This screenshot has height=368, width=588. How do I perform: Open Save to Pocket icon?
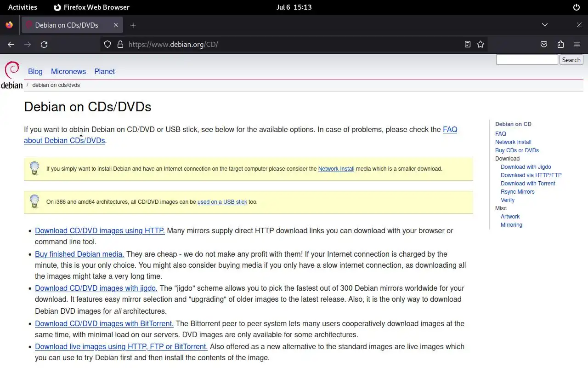(544, 45)
